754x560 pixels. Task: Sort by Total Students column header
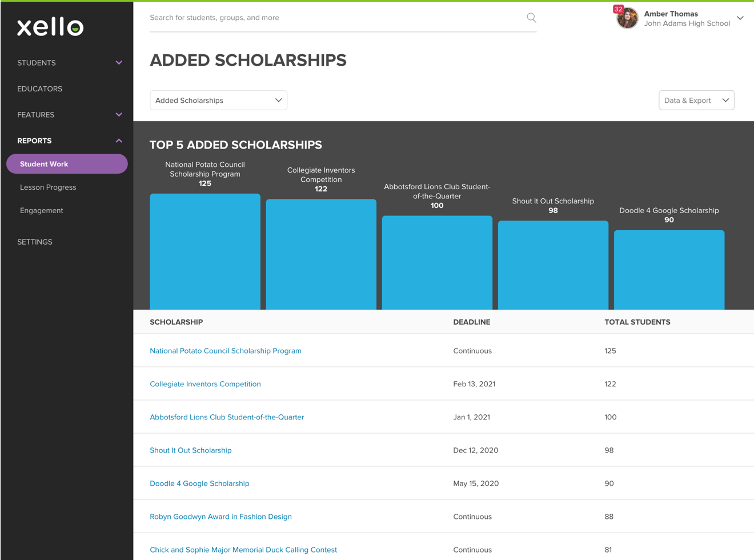637,322
